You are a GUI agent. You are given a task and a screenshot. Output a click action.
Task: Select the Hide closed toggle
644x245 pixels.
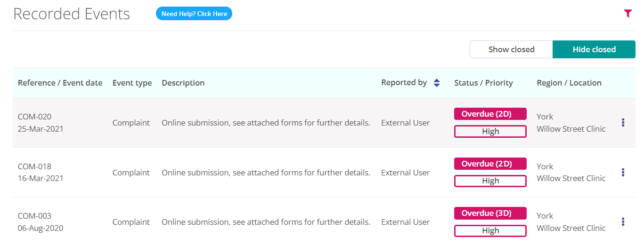tap(594, 49)
